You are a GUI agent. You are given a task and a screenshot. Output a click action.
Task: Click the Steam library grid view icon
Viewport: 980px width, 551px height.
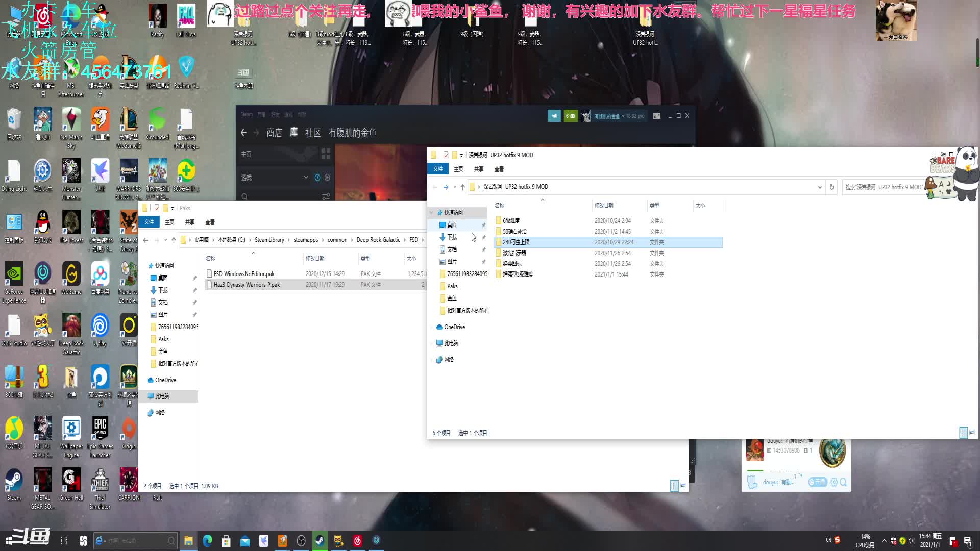click(x=326, y=154)
